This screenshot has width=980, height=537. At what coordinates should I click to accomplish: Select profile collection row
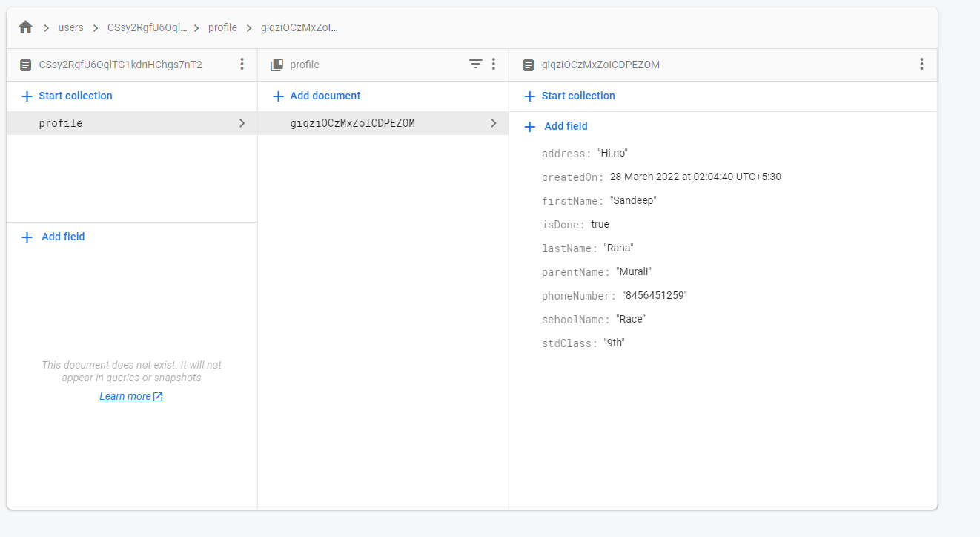[132, 123]
